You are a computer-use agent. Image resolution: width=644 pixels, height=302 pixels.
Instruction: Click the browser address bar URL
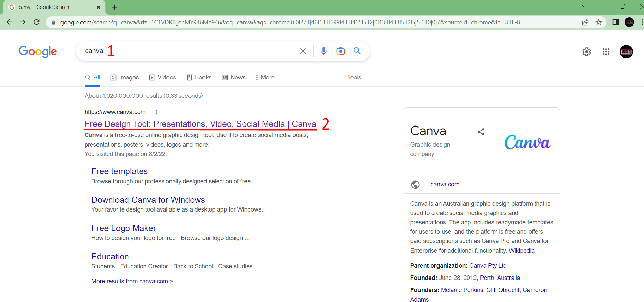[x=290, y=22]
